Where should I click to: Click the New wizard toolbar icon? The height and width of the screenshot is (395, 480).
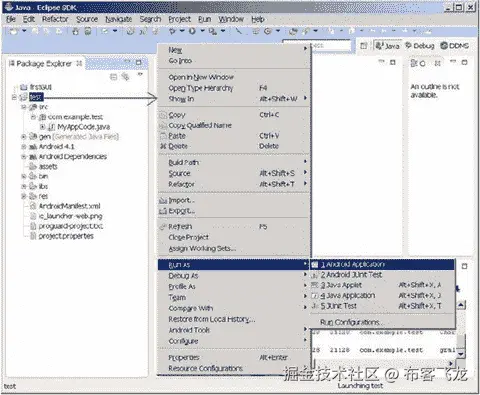(x=14, y=31)
